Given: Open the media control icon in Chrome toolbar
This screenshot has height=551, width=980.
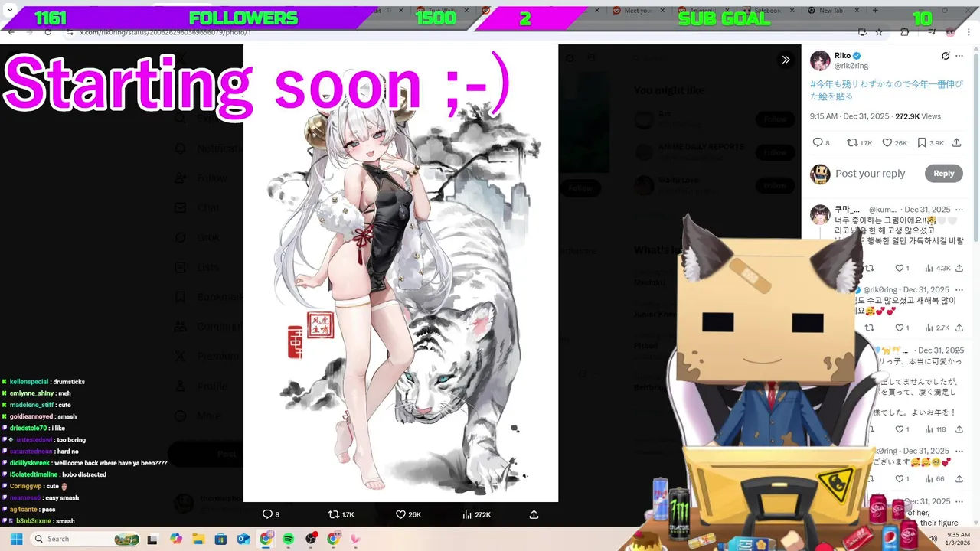Looking at the screenshot, I should tap(932, 32).
